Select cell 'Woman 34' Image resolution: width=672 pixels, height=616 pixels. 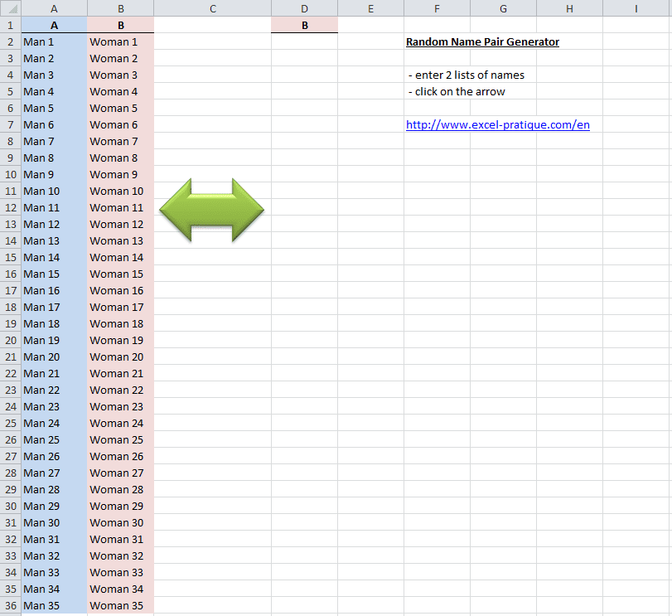click(x=120, y=589)
